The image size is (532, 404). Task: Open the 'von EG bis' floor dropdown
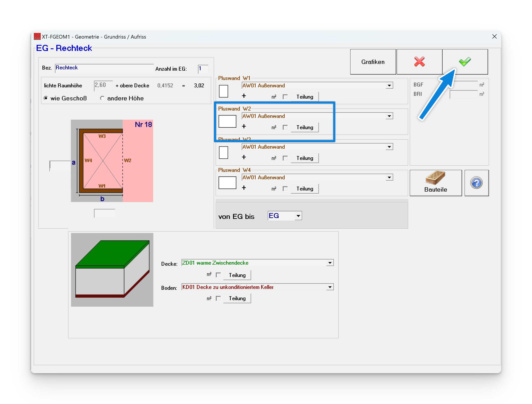[298, 216]
